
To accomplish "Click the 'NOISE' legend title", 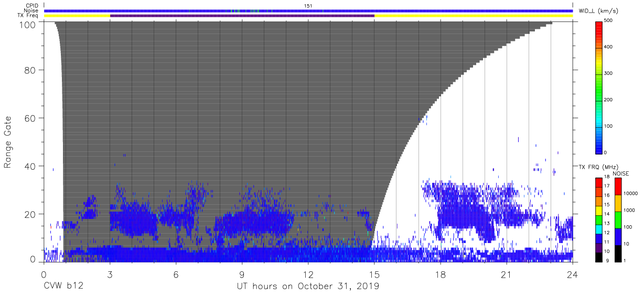I will pyautogui.click(x=620, y=173).
